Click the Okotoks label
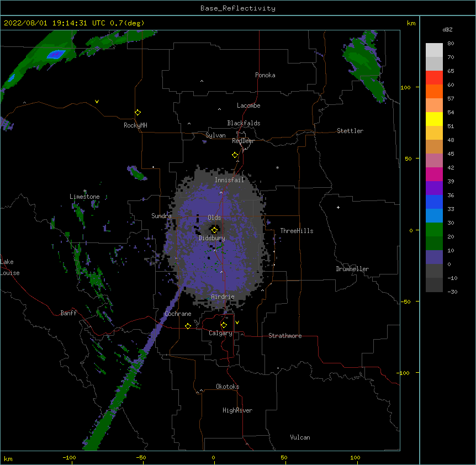The image size is (476, 465). coord(228,387)
